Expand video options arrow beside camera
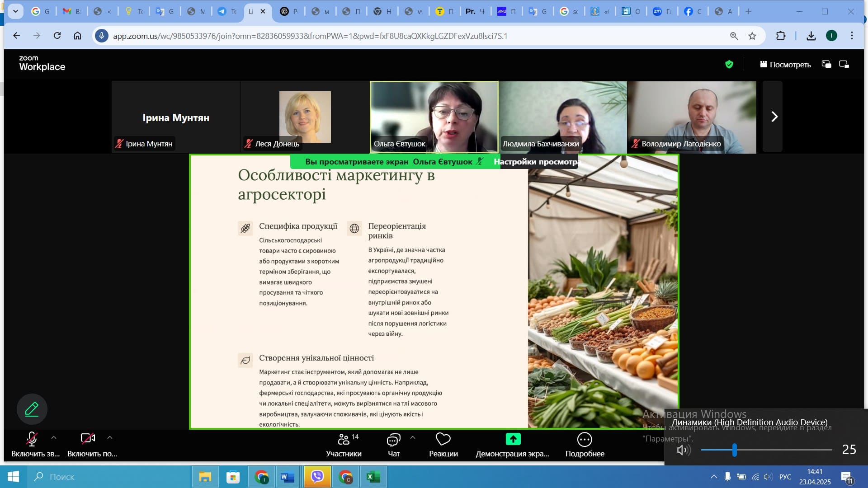Image resolution: width=868 pixels, height=488 pixels. coord(109,437)
